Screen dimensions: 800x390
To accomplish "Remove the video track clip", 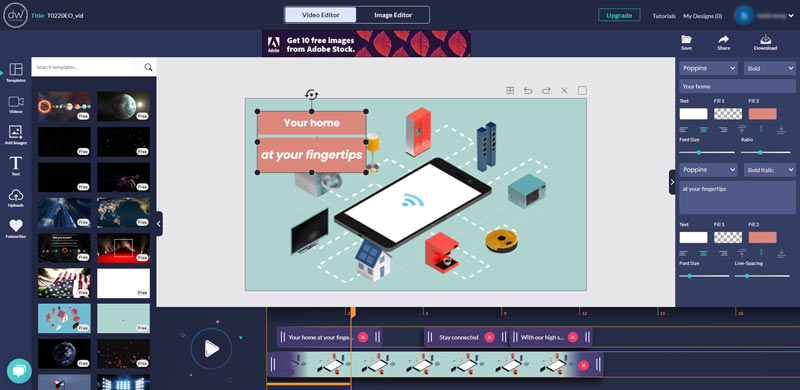I will click(x=584, y=365).
